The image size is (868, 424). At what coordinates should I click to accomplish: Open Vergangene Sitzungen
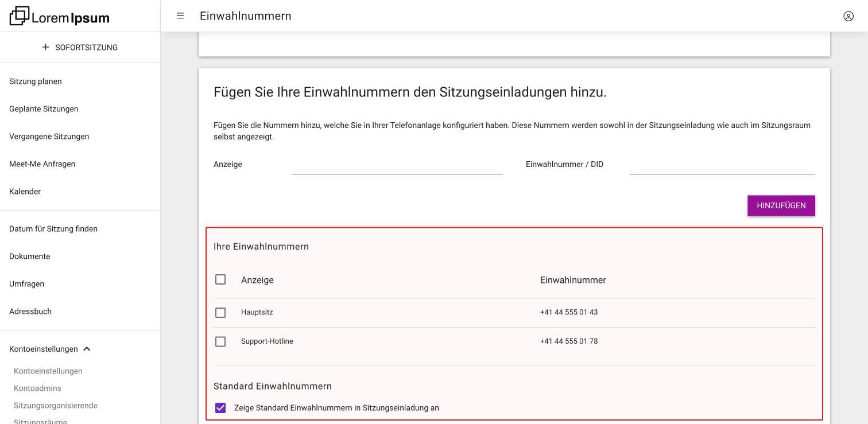click(49, 137)
